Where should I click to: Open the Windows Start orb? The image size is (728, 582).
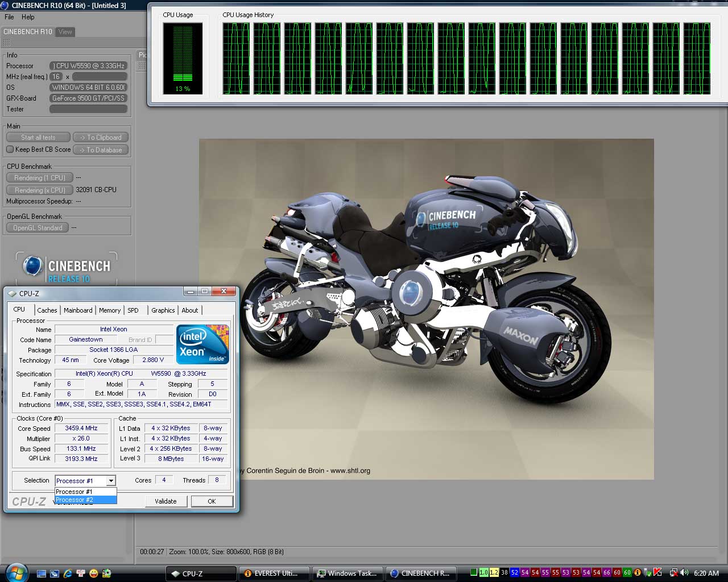click(x=15, y=572)
